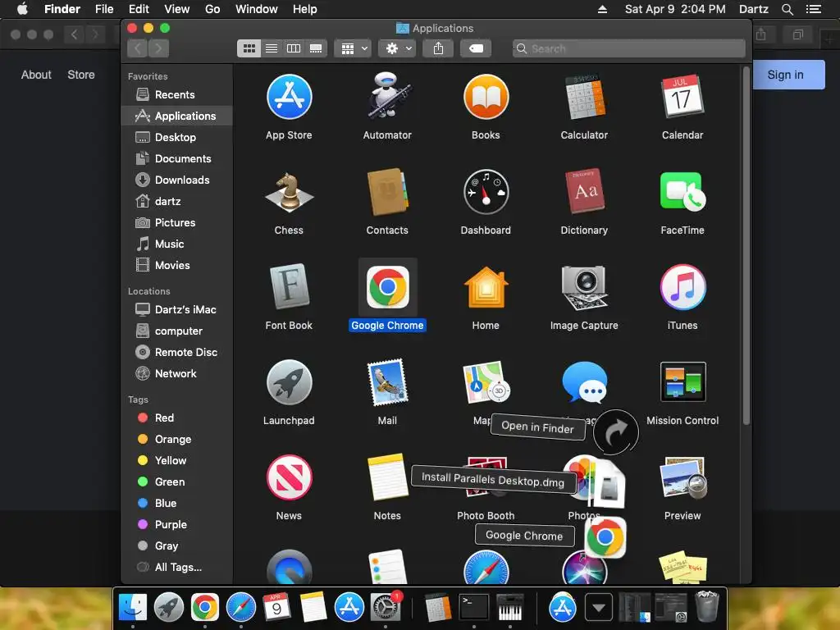This screenshot has height=630, width=840.
Task: Click Sign in button in background window
Action: 788,75
